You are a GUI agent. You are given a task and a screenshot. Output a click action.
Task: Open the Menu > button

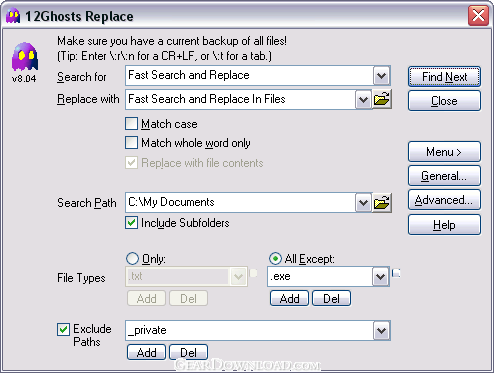444,152
